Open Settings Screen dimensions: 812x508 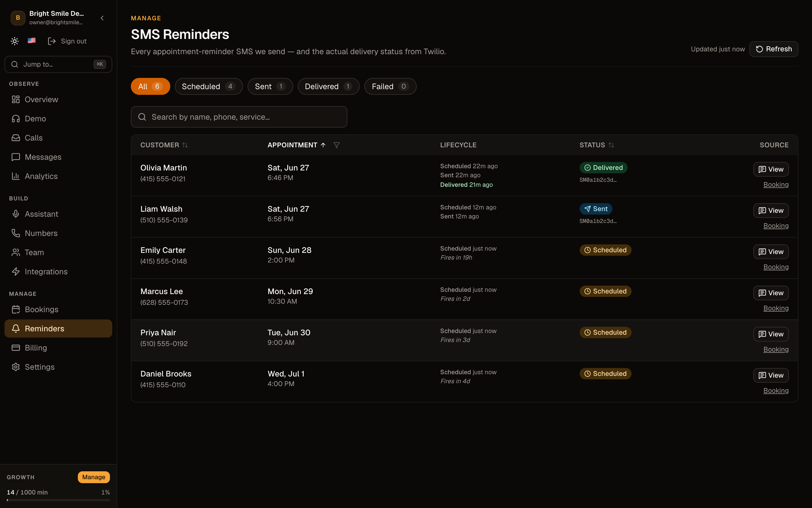pyautogui.click(x=58, y=367)
